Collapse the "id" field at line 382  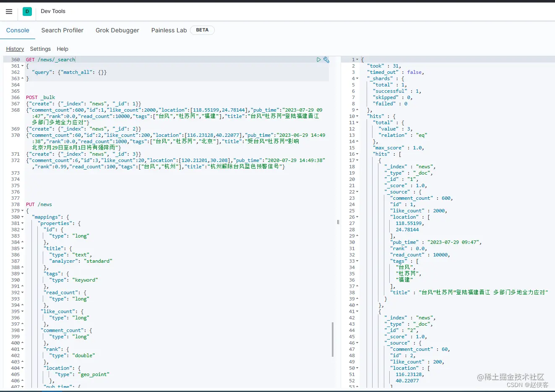23,230
